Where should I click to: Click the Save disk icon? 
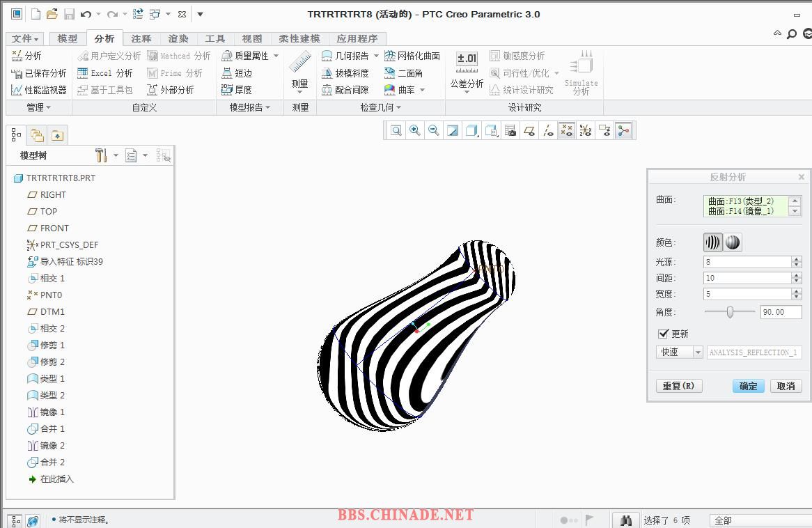point(69,14)
